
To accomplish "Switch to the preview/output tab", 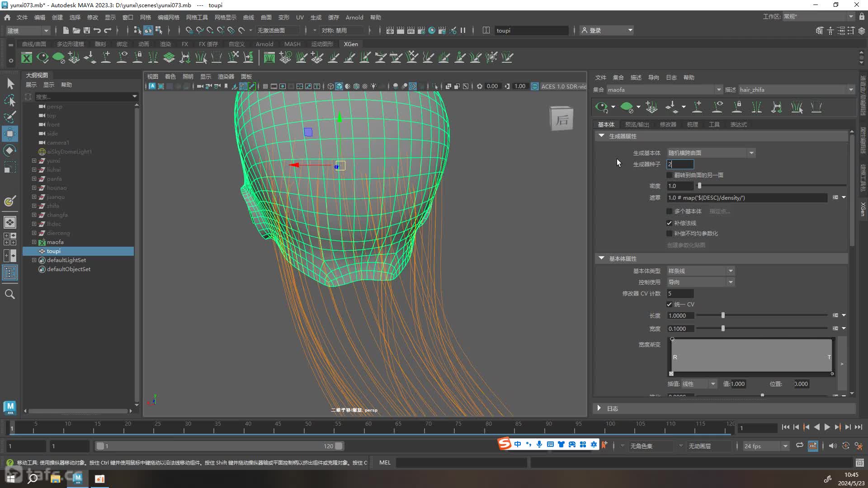I will (637, 124).
